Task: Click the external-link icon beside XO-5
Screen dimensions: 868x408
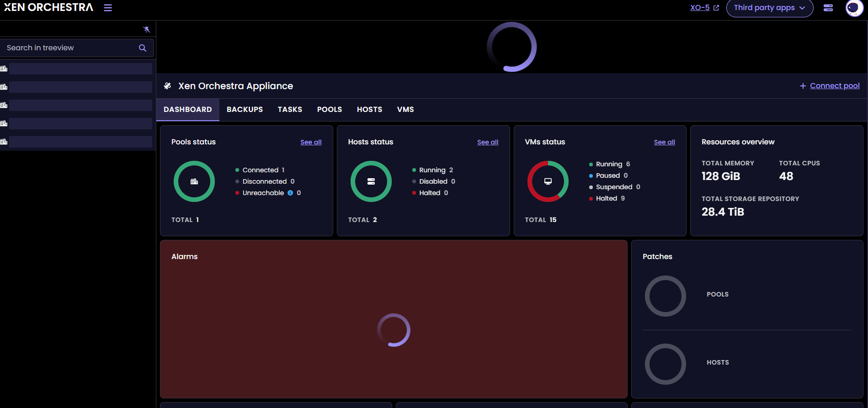Action: click(x=716, y=8)
